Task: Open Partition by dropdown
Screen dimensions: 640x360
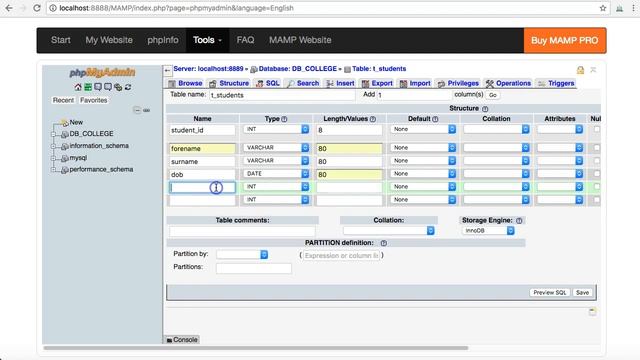Action: coord(242,255)
